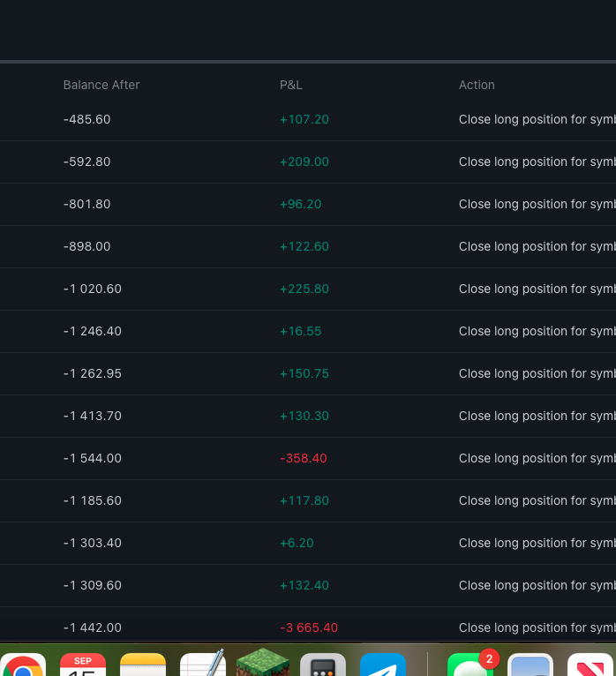Image resolution: width=616 pixels, height=676 pixels.
Task: Open the Preview app in dock
Action: pos(530,665)
